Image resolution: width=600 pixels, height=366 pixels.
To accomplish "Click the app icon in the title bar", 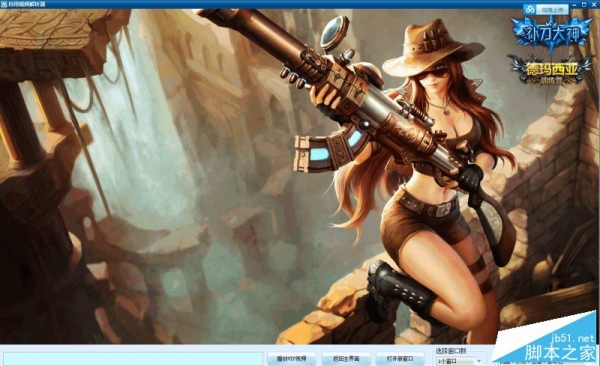I will [x=3, y=4].
